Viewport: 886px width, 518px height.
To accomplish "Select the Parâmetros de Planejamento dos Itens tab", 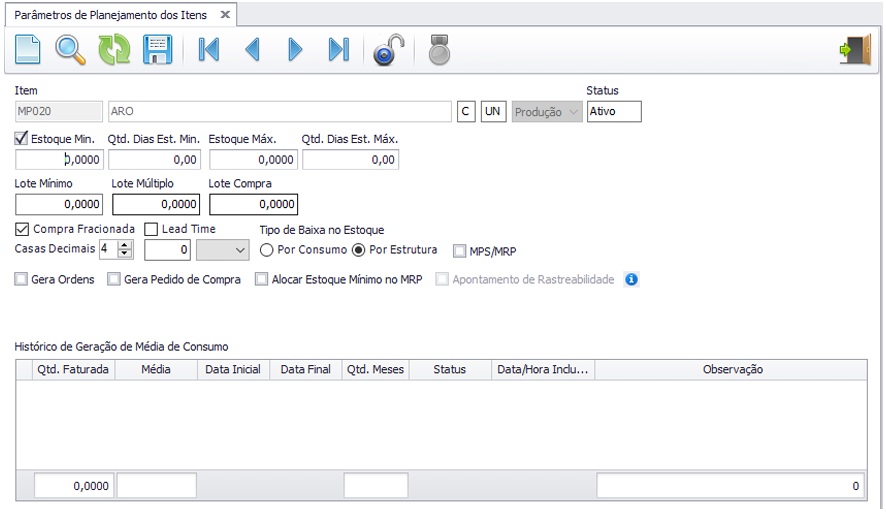I will tap(111, 15).
